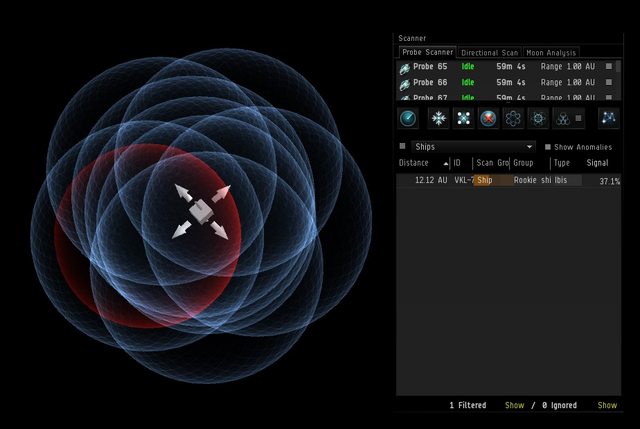Image resolution: width=640 pixels, height=429 pixels.
Task: Toggle the checkbox beside the custom formation icon
Action: pyautogui.click(x=578, y=118)
